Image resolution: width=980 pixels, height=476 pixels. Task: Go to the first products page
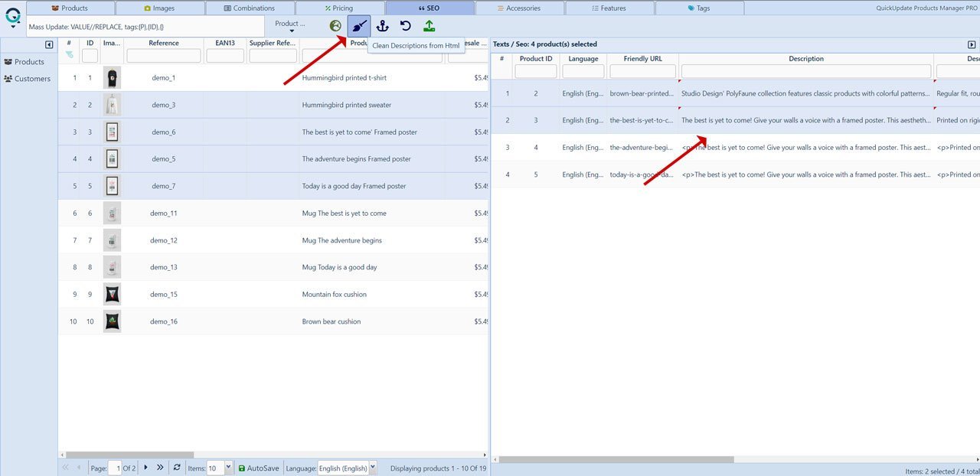click(x=65, y=468)
